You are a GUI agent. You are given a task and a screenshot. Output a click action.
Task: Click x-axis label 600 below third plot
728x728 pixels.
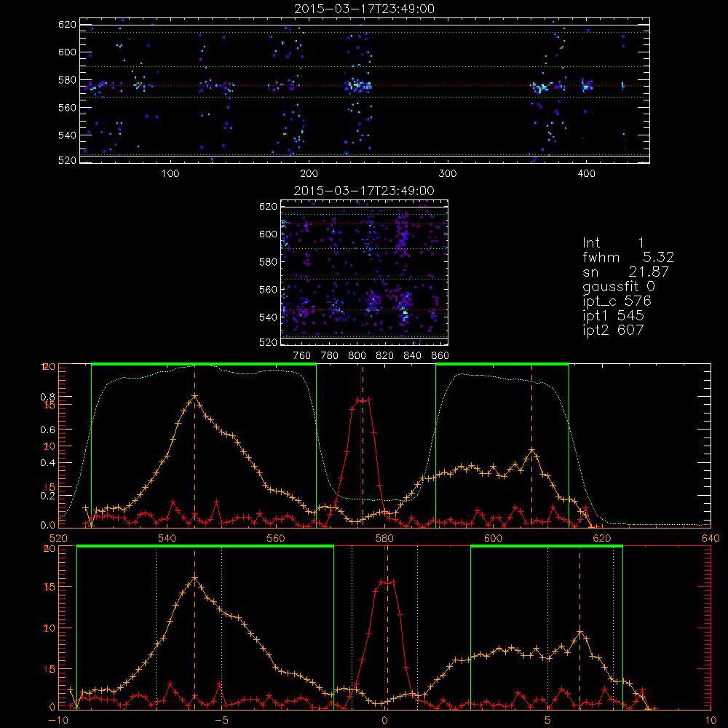[x=493, y=538]
